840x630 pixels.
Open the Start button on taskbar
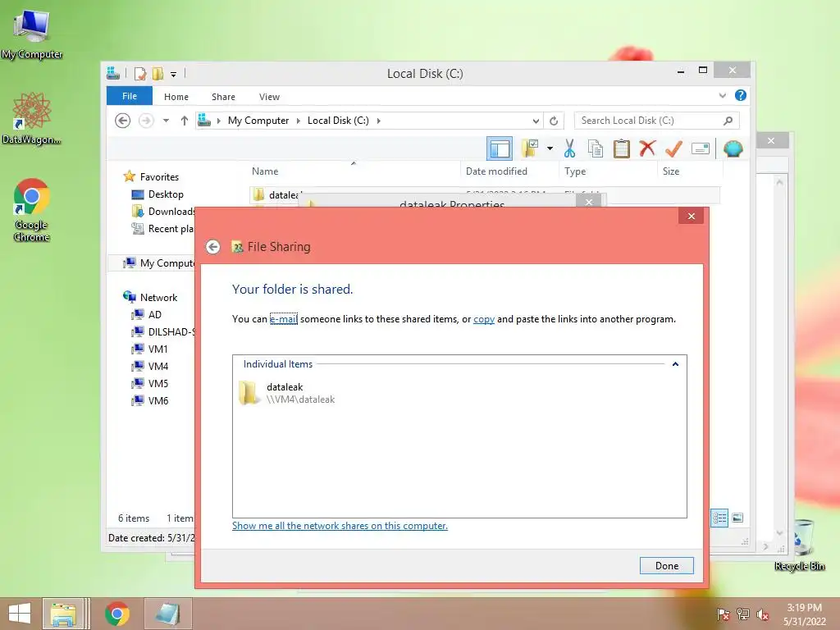click(x=19, y=614)
